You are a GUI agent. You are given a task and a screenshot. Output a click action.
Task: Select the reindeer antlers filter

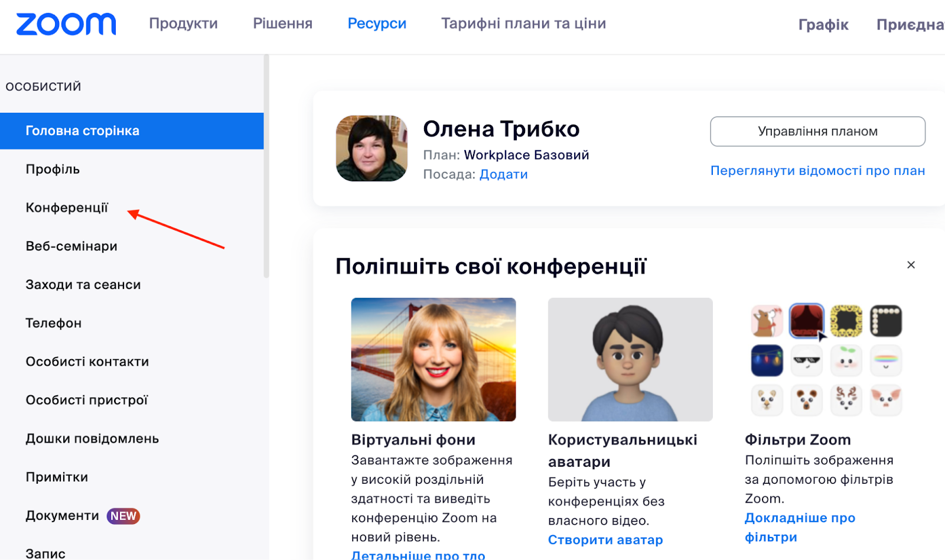(846, 400)
